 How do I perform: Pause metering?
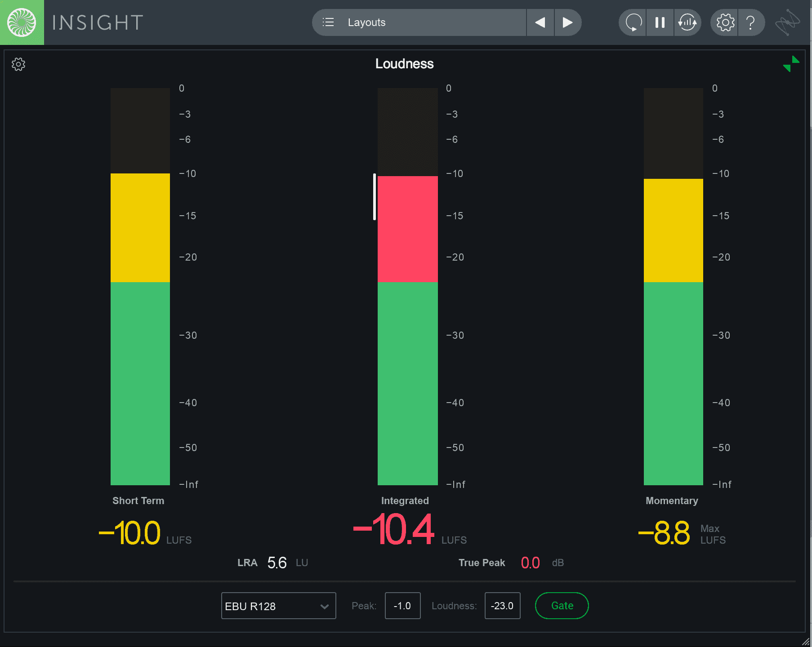pos(660,22)
